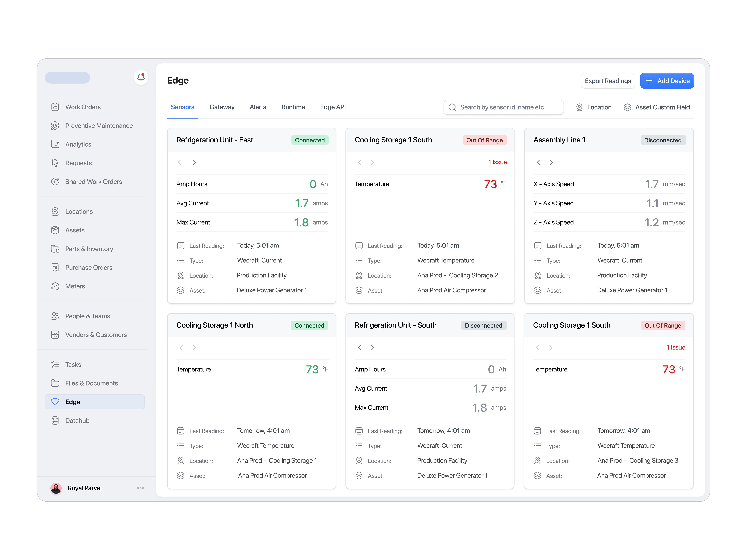Click the notification bell icon
The height and width of the screenshot is (560, 747).
coord(141,77)
